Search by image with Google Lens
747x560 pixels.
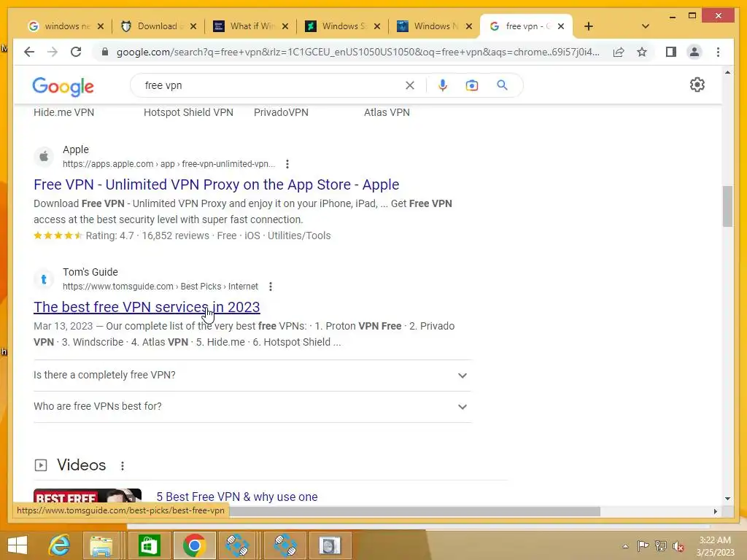click(x=472, y=85)
